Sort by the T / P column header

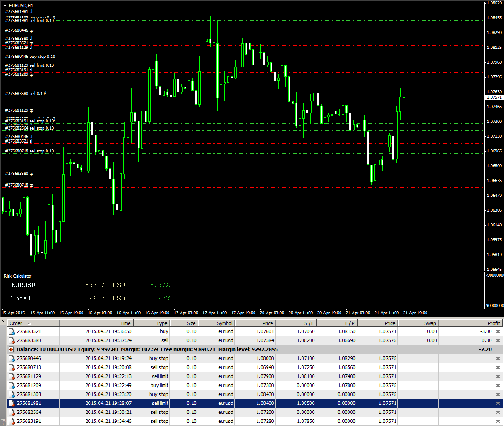tap(337, 323)
